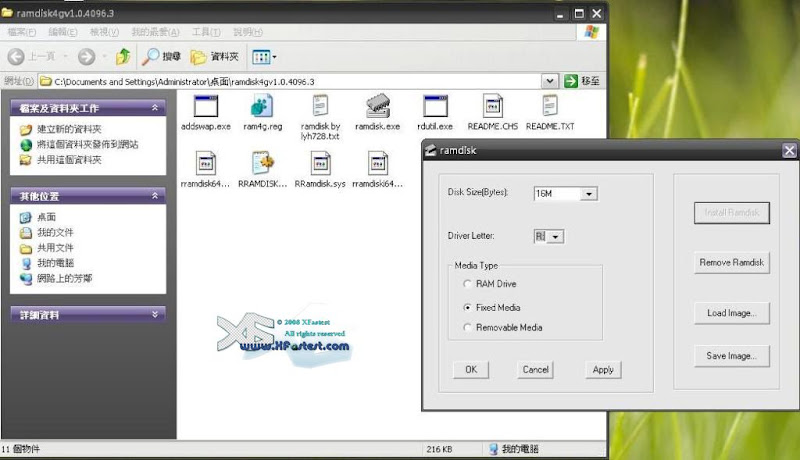
Task: Open the 檔案 File menu
Action: 21,32
